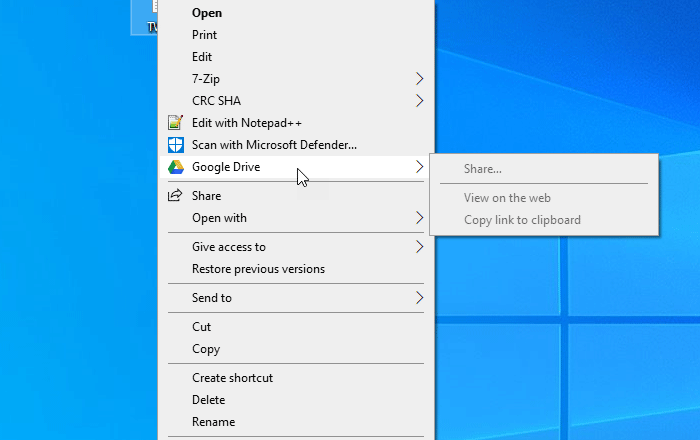Click the Google Drive logo icon
Viewport: 700px width, 440px height.
coord(176,167)
